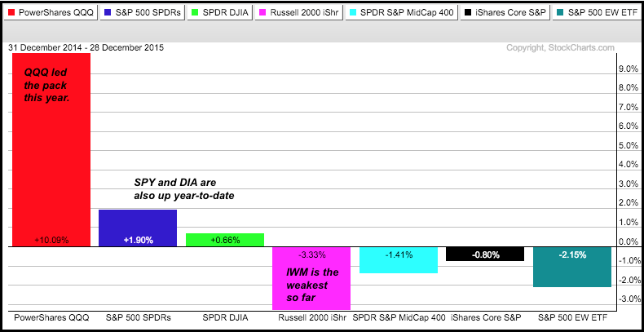Click the iShares Core S&P x-axis label
Viewport: 644px width, 332px height.
[487, 317]
